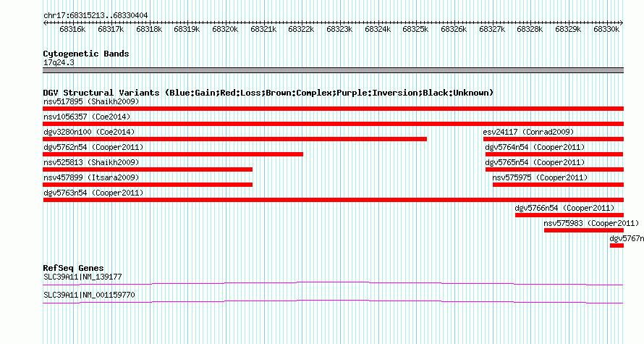Open esv24117 (Conrad2009) variant label
644x344 pixels.
pos(528,132)
